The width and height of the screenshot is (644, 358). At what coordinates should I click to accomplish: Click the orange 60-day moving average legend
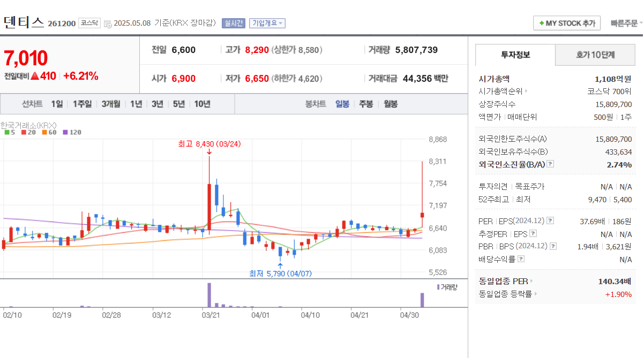point(49,132)
